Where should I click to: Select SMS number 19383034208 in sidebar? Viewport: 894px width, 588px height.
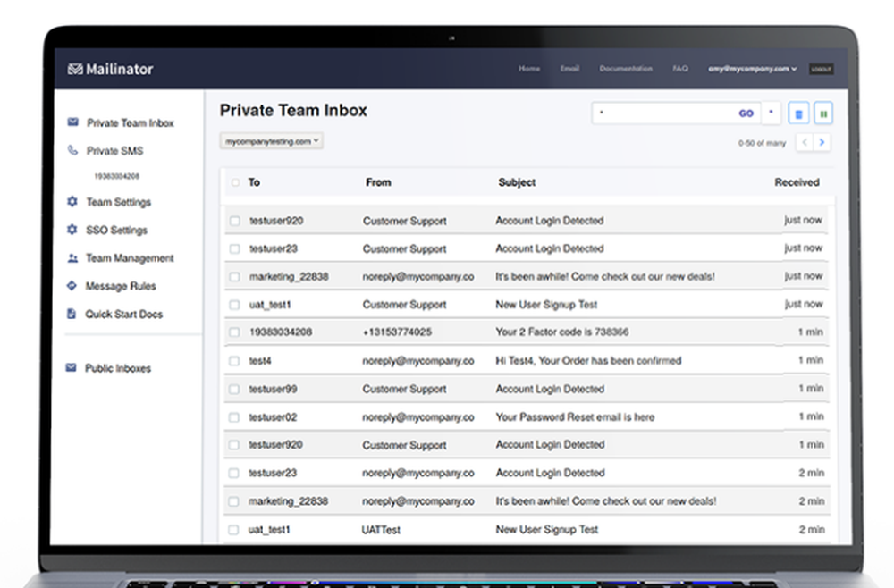116,176
